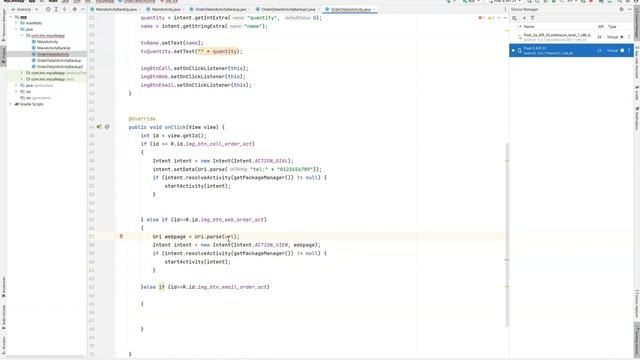Expand the test package node
This screenshot has width=640, height=360.
(22, 79)
